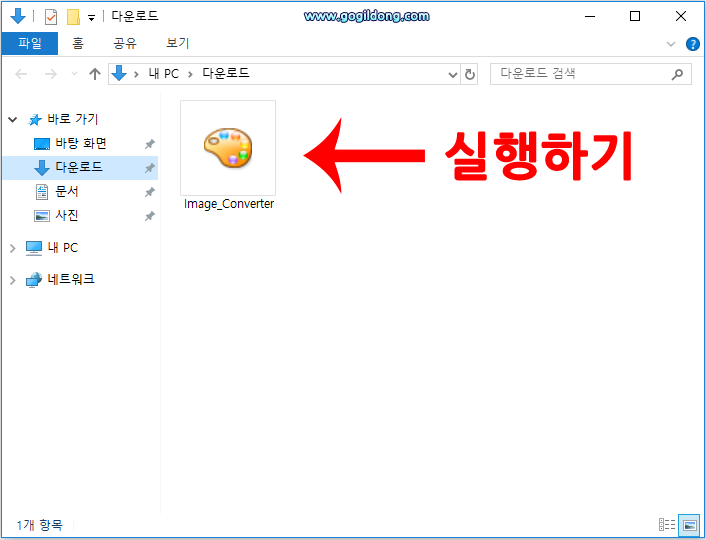Click the 바탕 화면 desktop icon
Screen dimensions: 706x540
point(42,144)
